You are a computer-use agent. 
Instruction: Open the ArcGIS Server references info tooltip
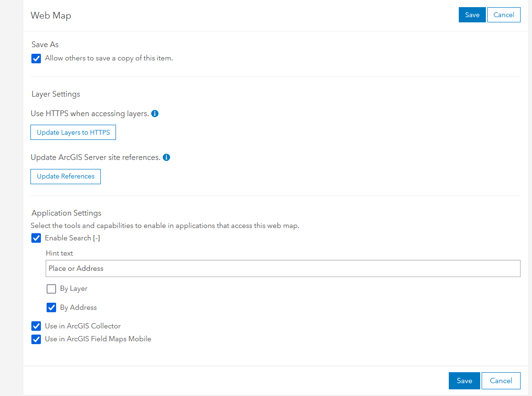[166, 157]
